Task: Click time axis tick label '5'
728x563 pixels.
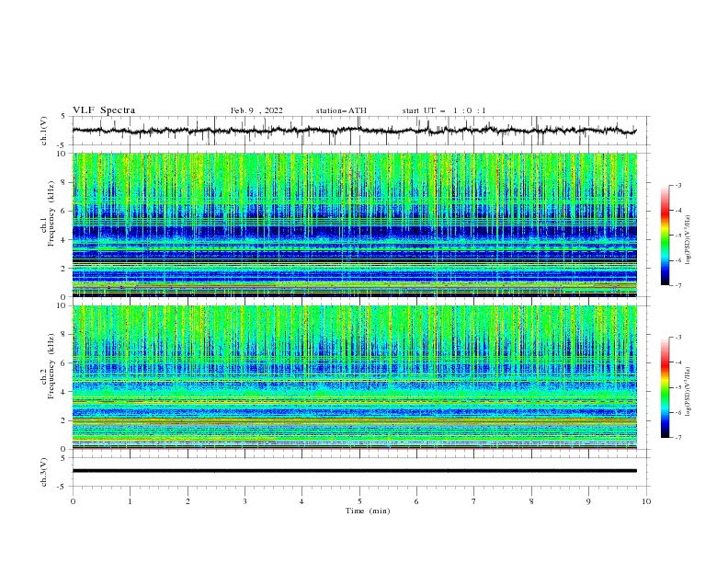Action: tap(359, 501)
